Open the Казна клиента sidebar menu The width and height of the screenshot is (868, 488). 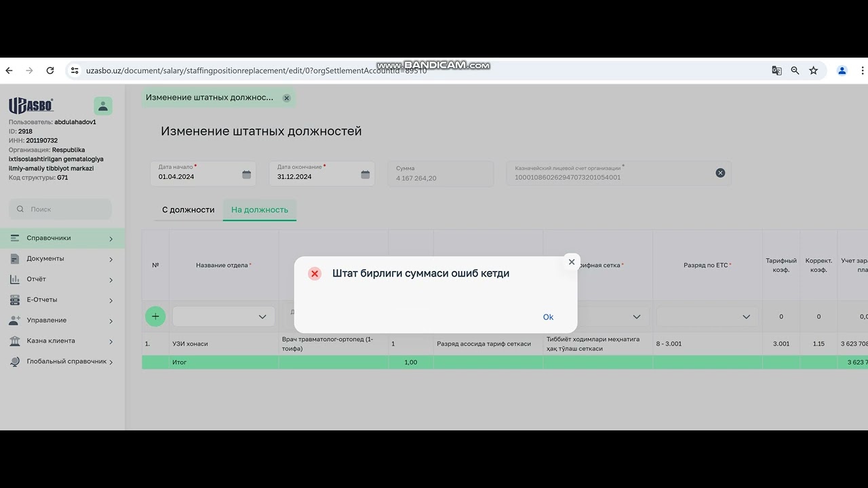click(x=62, y=341)
